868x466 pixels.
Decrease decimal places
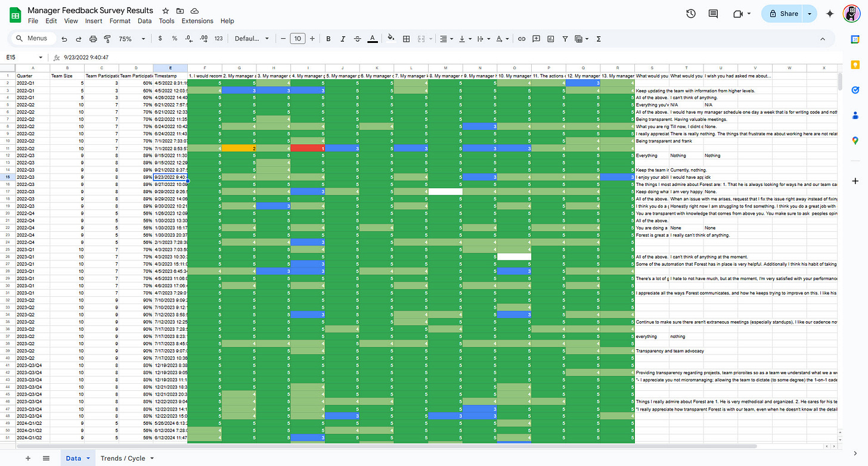189,39
